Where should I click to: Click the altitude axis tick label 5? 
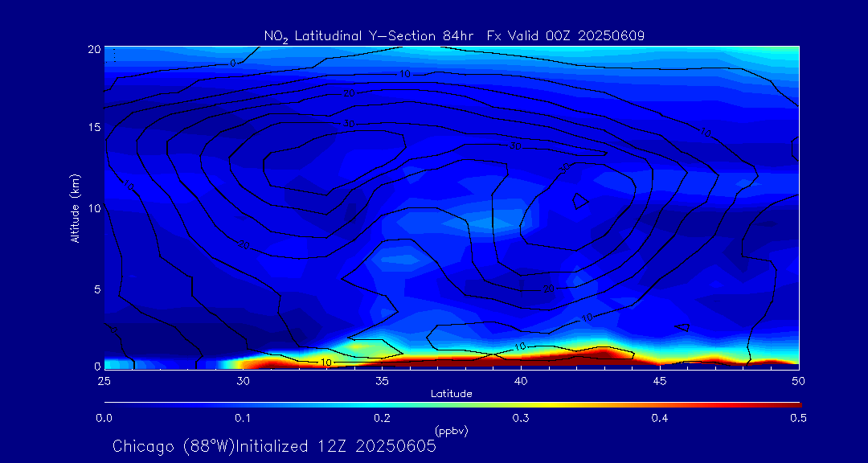(97, 289)
